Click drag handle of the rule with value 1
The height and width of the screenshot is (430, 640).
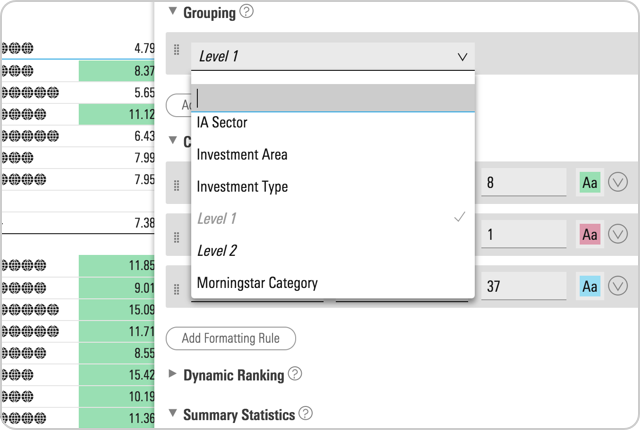coord(177,235)
